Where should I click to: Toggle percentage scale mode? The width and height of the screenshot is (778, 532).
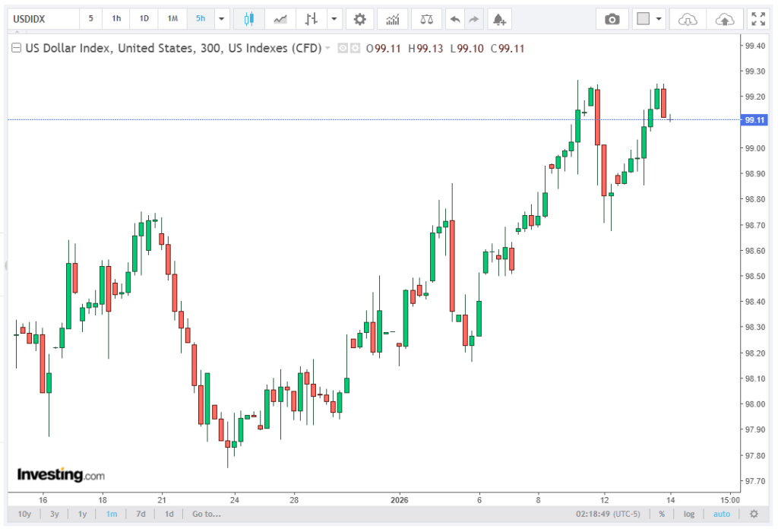click(x=662, y=515)
